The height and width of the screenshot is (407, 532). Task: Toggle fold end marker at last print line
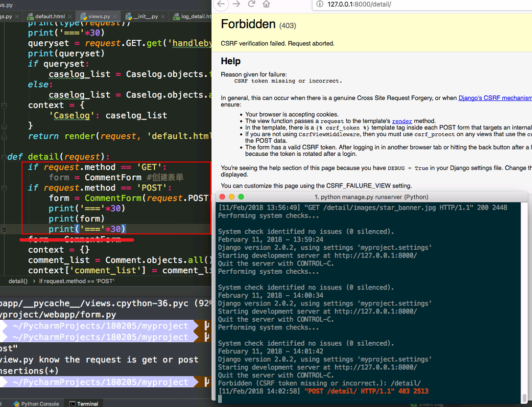[4, 229]
